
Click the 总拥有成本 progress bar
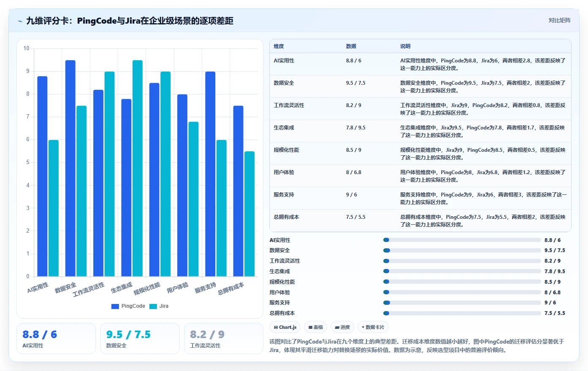462,313
